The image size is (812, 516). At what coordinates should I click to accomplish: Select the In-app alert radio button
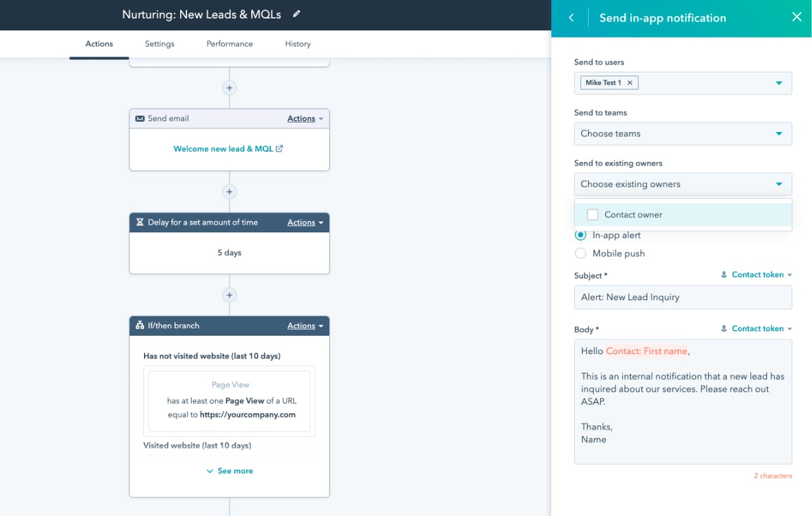click(x=580, y=235)
